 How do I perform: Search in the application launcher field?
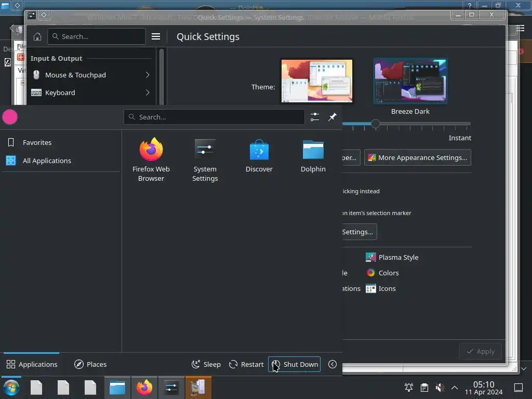[214, 117]
